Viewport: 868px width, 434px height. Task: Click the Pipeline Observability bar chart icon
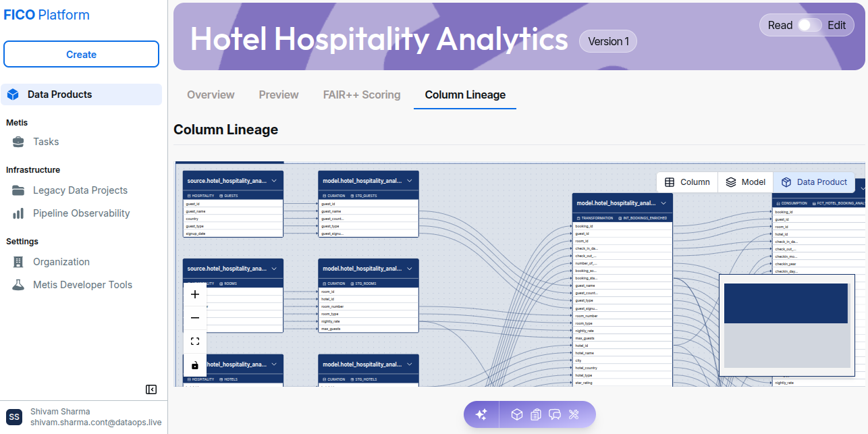pyautogui.click(x=18, y=213)
